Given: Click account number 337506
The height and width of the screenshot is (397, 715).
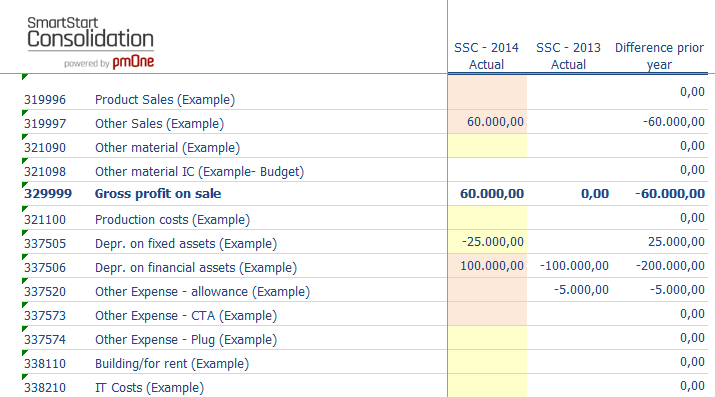Looking at the screenshot, I should coord(45,268).
